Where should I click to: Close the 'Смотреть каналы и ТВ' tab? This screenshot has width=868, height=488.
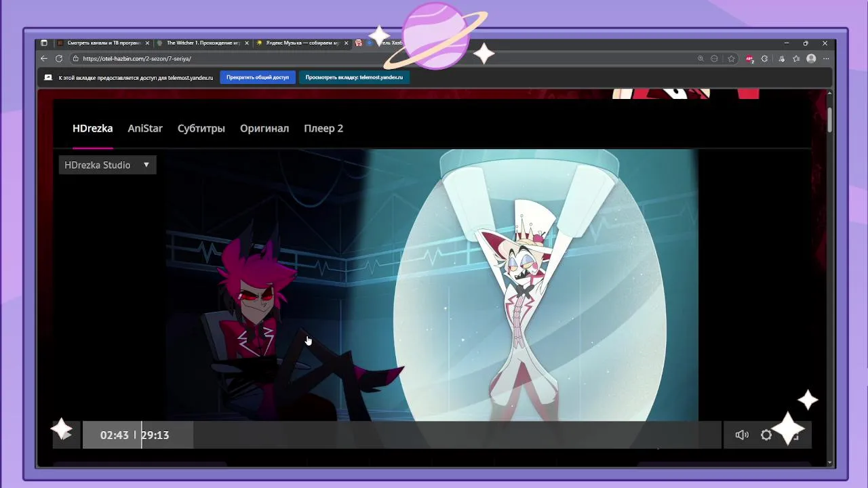(x=147, y=43)
